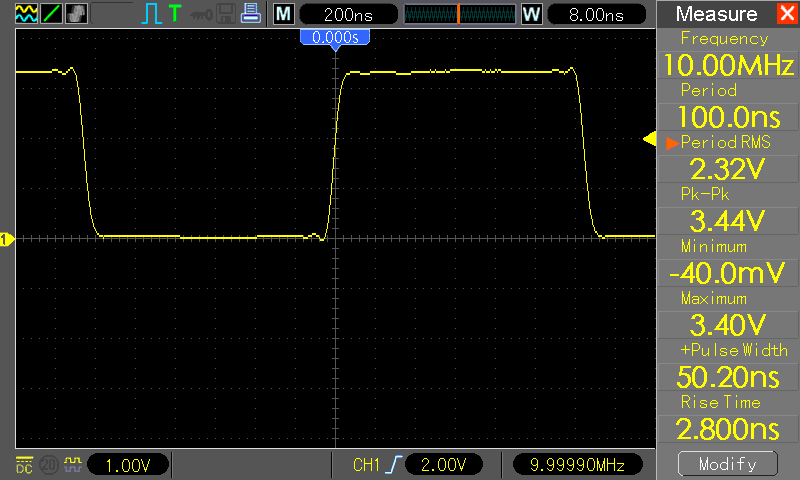The image size is (800, 480).
Task: Click the orange position marker in waveform overview
Action: click(x=458, y=14)
